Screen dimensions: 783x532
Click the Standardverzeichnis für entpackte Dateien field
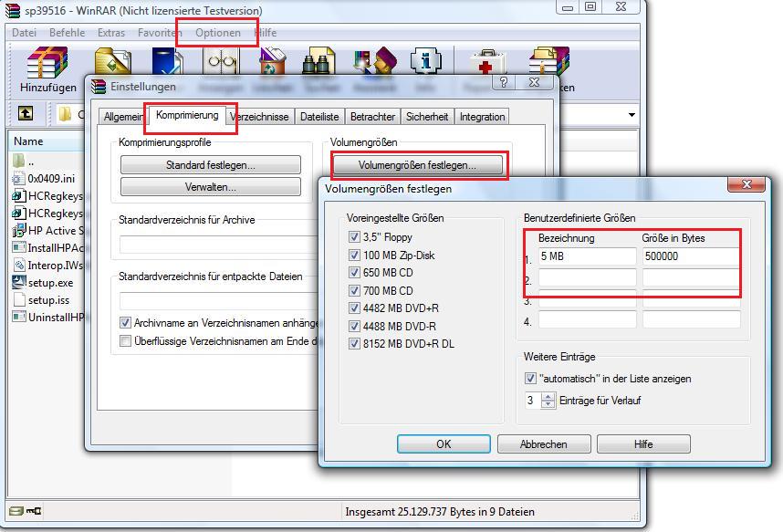(219, 301)
